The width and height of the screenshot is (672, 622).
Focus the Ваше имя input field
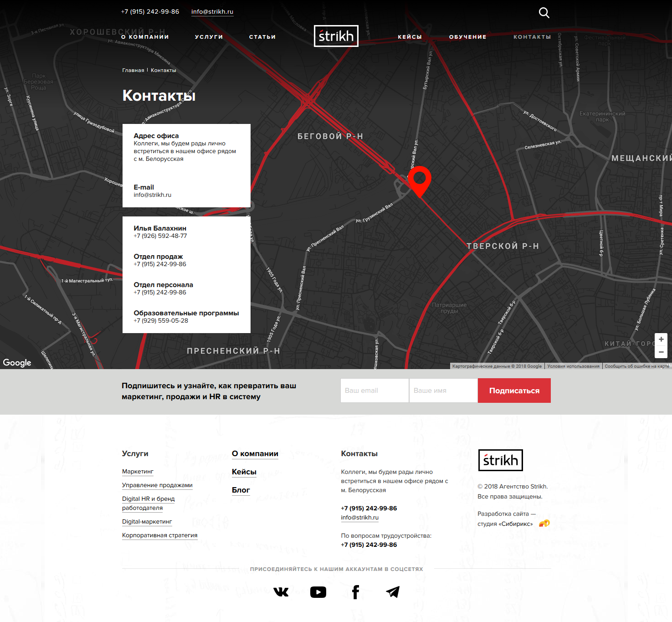(443, 391)
